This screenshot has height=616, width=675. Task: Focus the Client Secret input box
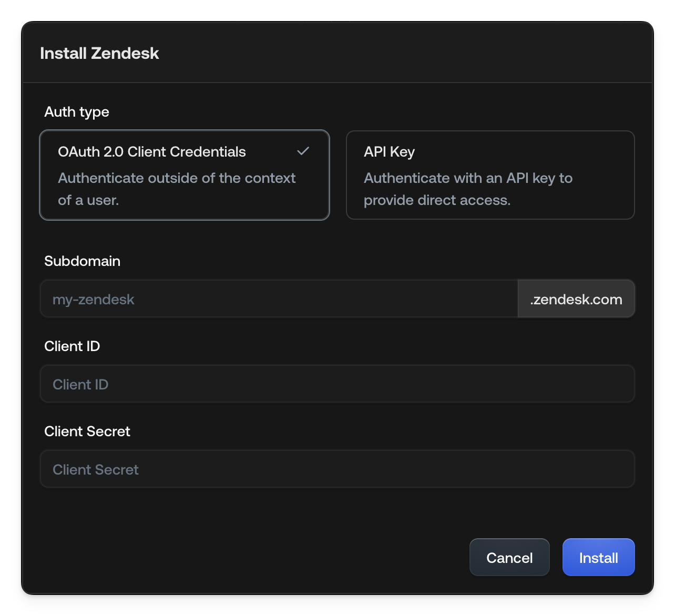coord(337,469)
